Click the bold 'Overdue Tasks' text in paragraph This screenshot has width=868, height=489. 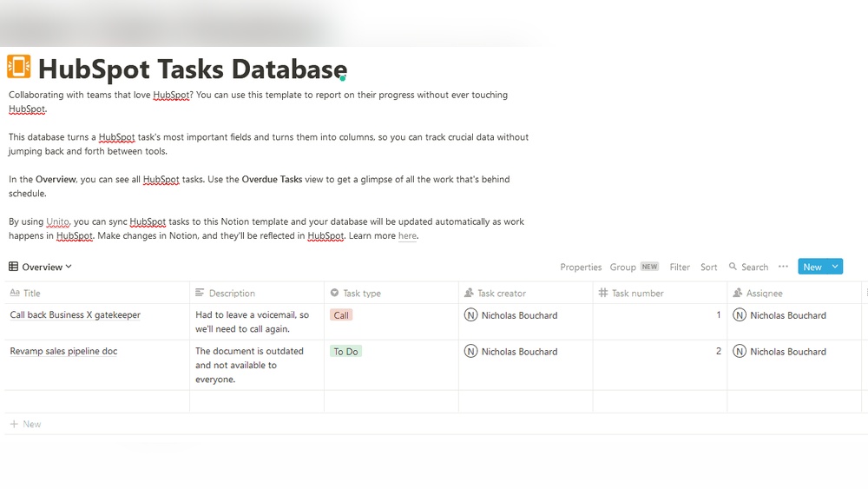click(x=272, y=179)
